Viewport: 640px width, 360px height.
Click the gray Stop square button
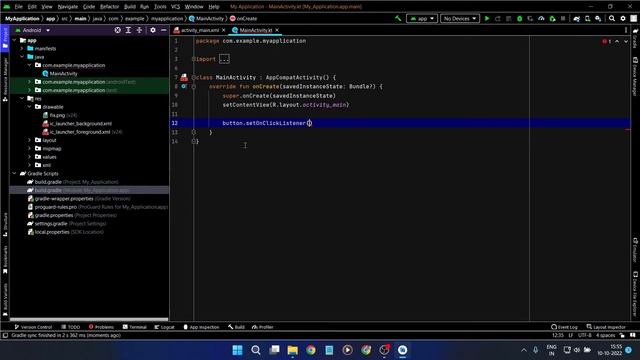coord(563,18)
